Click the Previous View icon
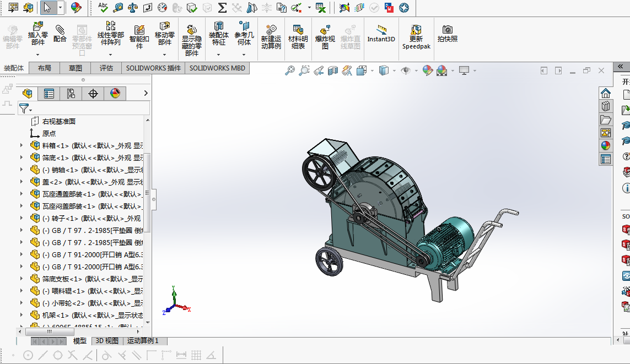The height and width of the screenshot is (364, 630). [319, 70]
